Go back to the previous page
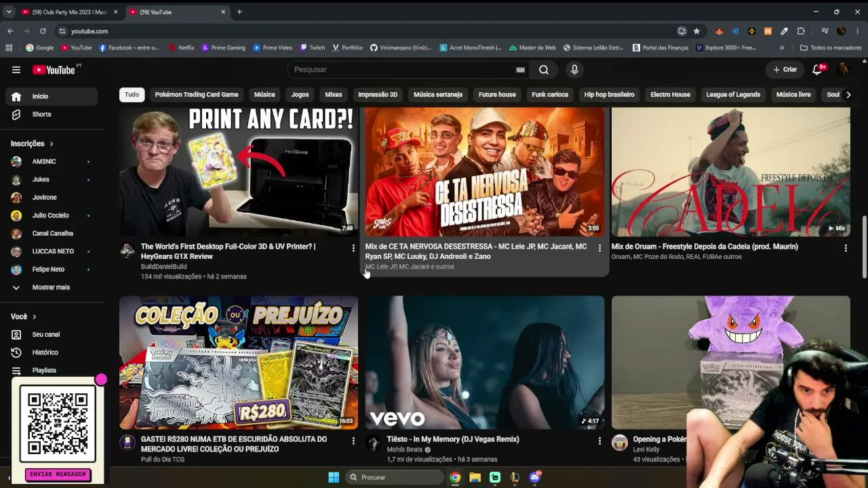 coord(10,31)
